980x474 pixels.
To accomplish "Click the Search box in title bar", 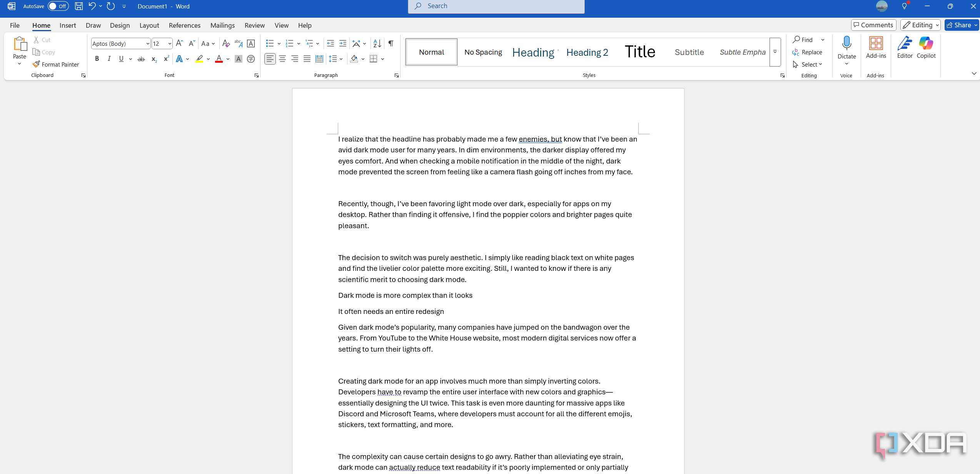I will [x=496, y=6].
